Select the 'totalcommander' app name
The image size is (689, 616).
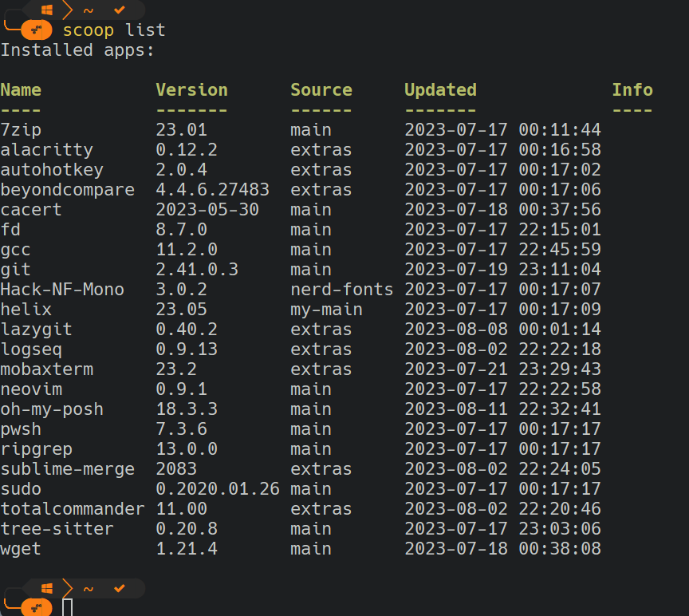pyautogui.click(x=73, y=509)
